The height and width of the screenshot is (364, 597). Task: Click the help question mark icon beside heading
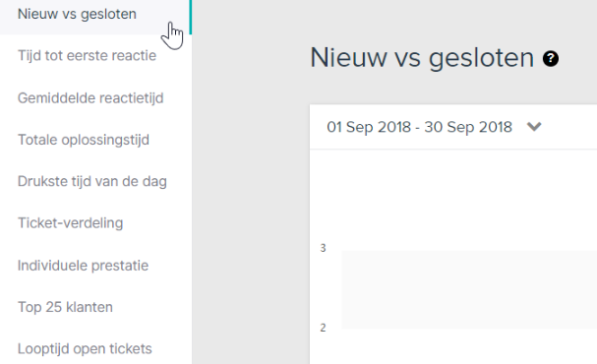(551, 59)
